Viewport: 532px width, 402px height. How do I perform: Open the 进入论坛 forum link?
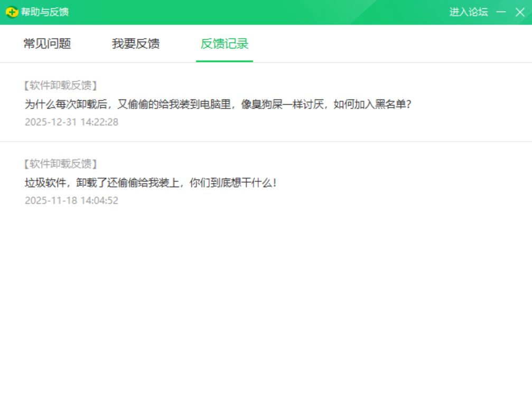pyautogui.click(x=468, y=12)
